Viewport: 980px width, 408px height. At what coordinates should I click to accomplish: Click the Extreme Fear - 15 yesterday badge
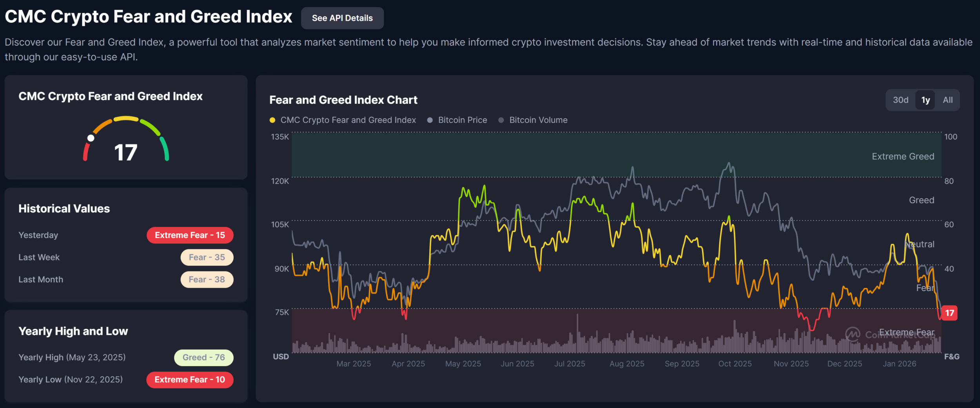coord(190,235)
